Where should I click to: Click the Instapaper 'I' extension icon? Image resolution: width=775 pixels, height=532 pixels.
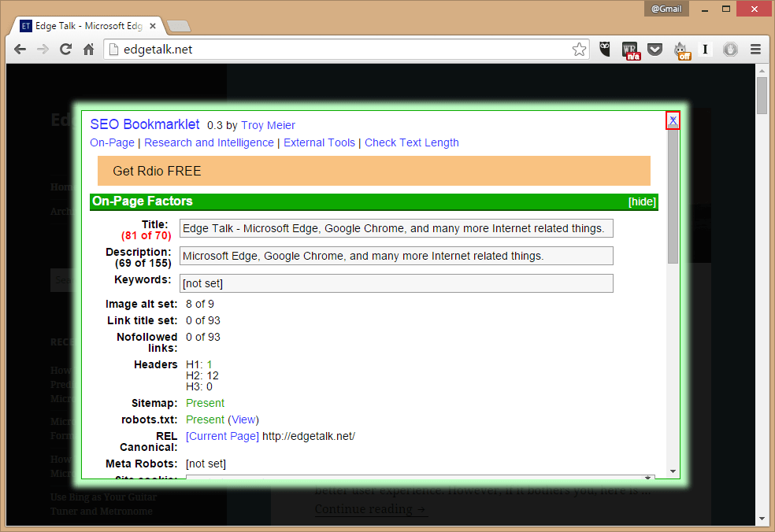click(706, 50)
